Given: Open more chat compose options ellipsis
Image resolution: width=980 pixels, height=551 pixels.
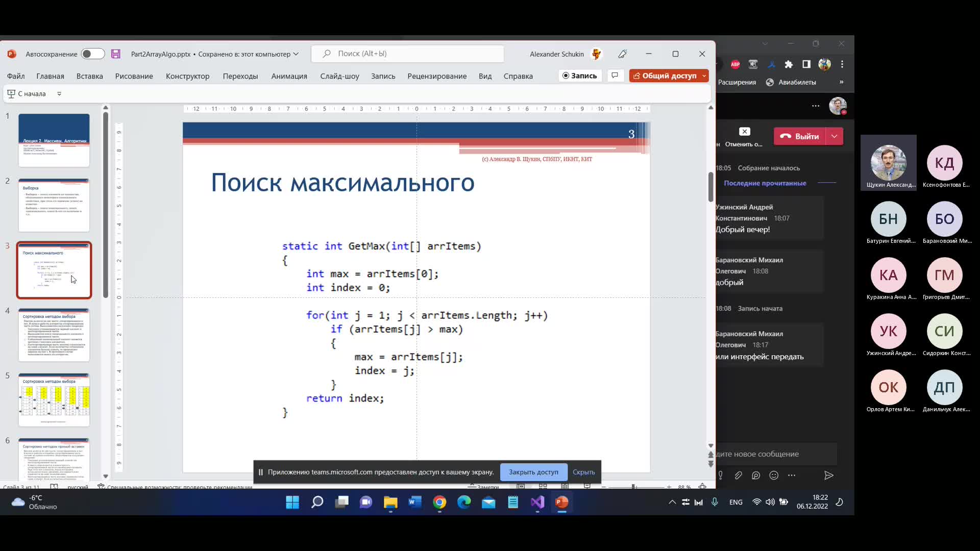Looking at the screenshot, I should click(x=792, y=475).
